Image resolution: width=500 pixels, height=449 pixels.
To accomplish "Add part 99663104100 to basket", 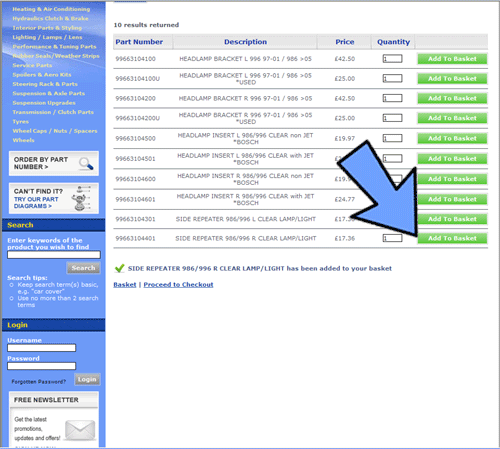I will 452,59.
